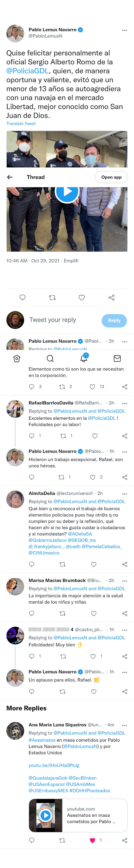The width and height of the screenshot is (134, 868).
Task: Open more options on main tweet
Action: [x=125, y=30]
